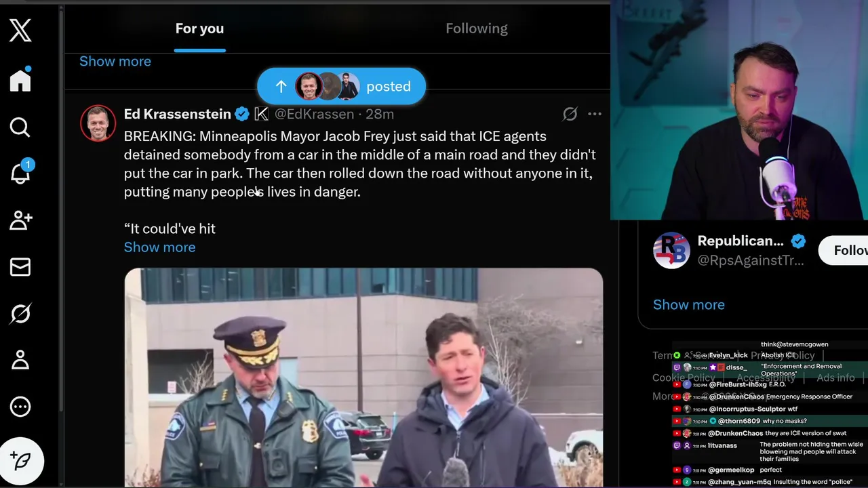868x488 pixels.
Task: Follow the Republicans Against Trump account
Action: coord(846,251)
